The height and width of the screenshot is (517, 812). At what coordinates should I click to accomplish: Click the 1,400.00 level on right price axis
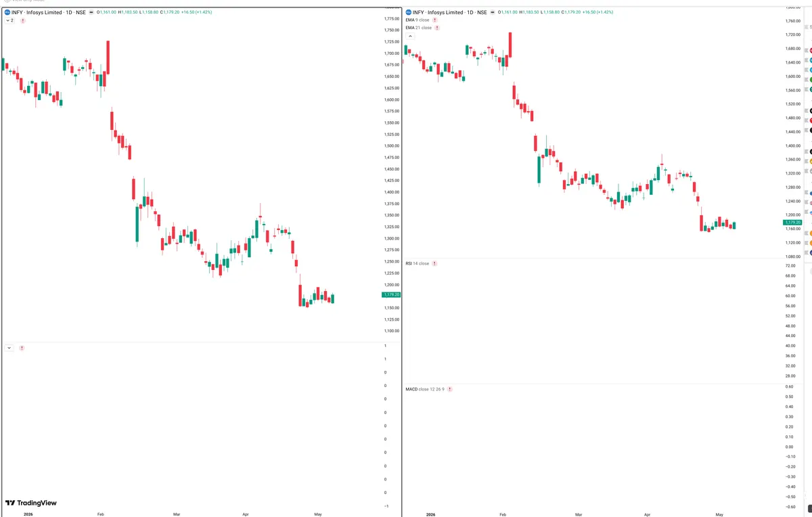(793, 145)
